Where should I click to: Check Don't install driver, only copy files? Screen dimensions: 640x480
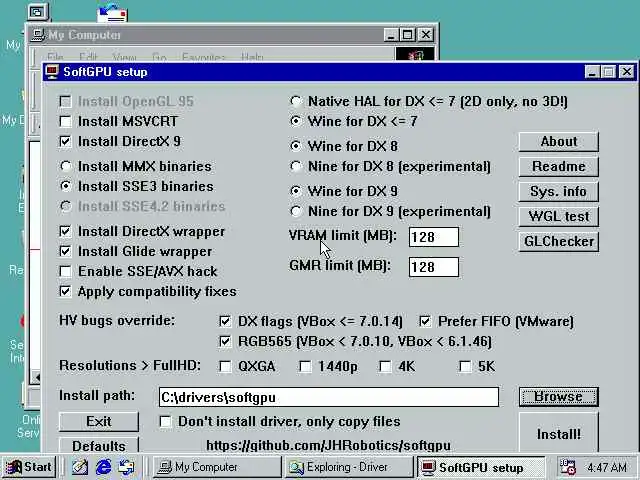pyautogui.click(x=165, y=422)
